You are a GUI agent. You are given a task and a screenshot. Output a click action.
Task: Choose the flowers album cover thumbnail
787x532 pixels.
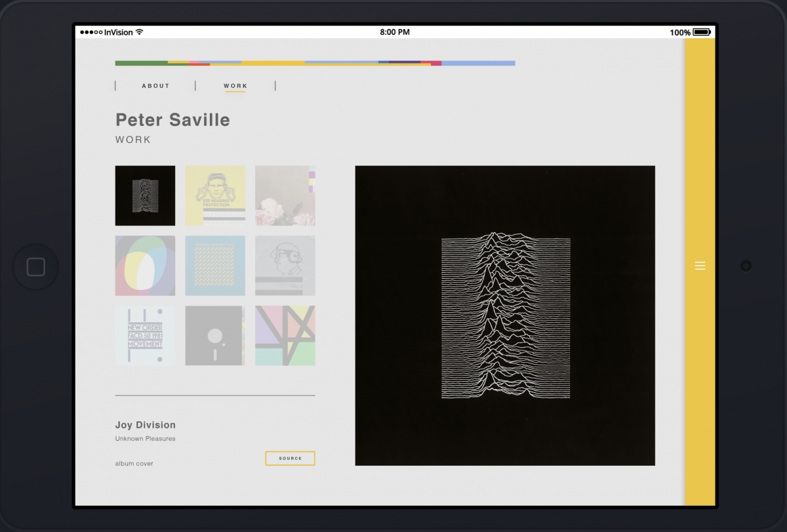(285, 195)
